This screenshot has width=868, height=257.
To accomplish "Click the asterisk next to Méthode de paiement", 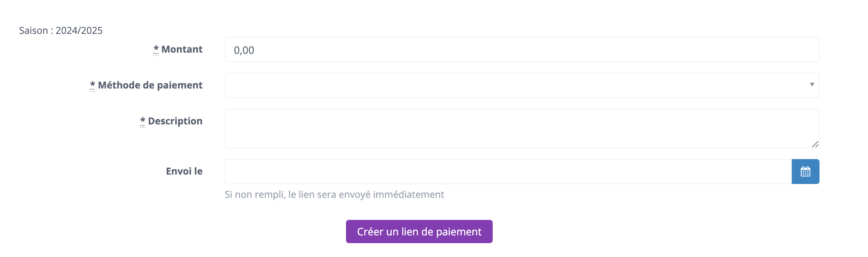I will 93,85.
